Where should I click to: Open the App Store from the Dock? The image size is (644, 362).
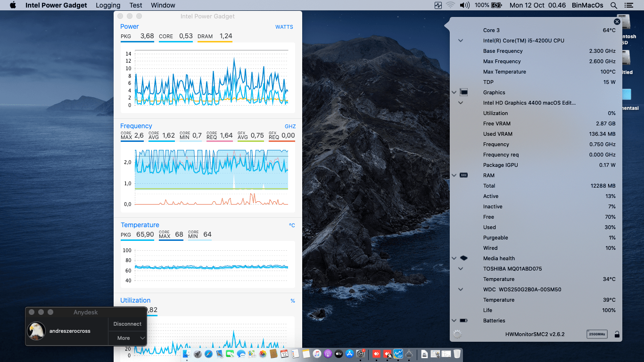(x=349, y=354)
